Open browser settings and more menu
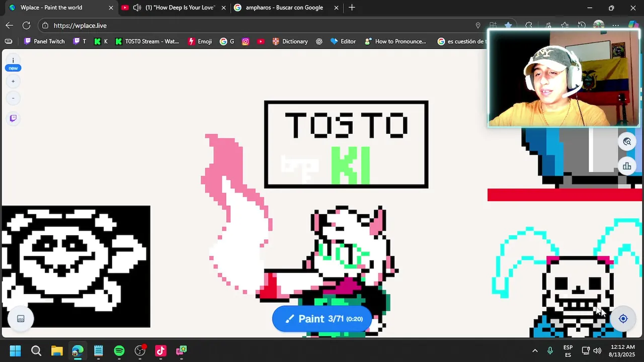The image size is (644, 362). coord(616,25)
